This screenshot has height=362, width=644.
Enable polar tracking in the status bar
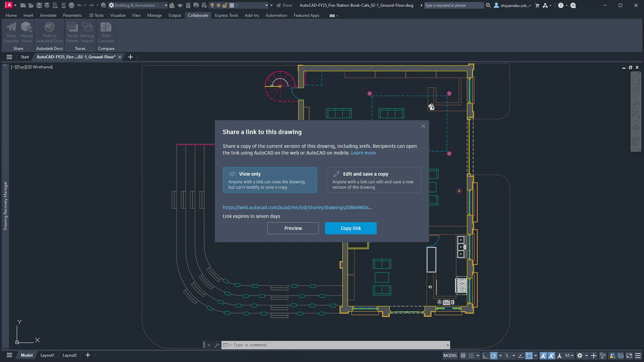(494, 356)
